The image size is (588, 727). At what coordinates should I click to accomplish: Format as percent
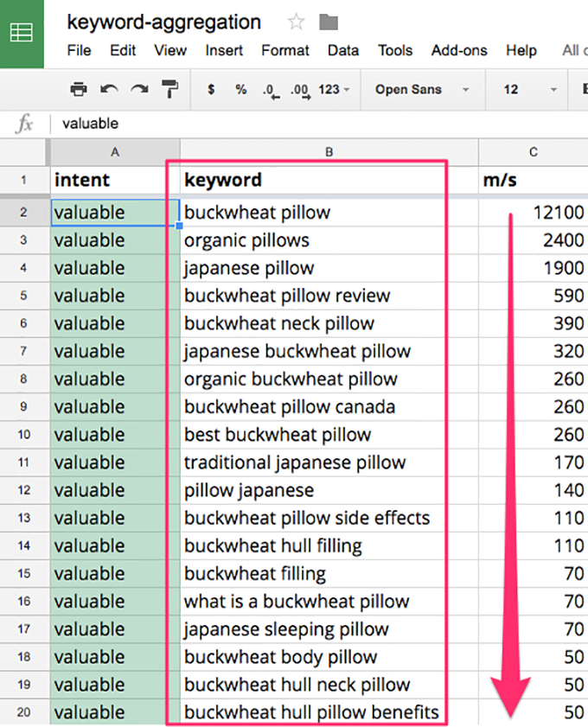tap(240, 89)
